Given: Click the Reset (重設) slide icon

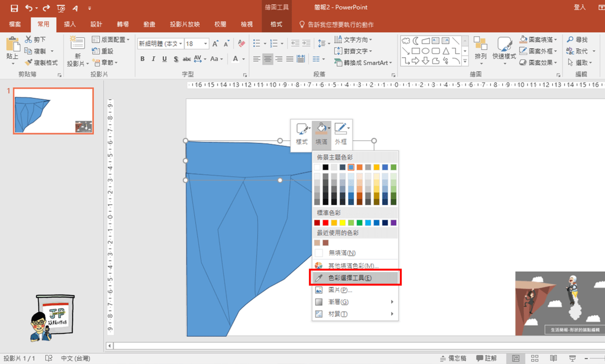Looking at the screenshot, I should point(96,51).
